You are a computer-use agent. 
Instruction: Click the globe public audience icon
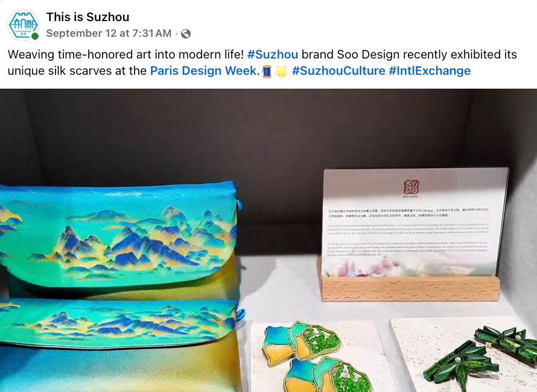coord(186,34)
